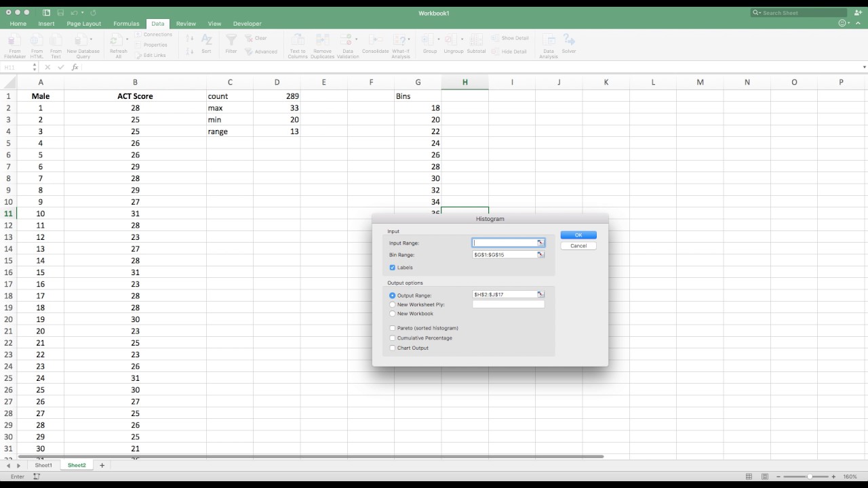Click the range selector icon for Bin Range
Viewport: 868px width, 488px height.
540,255
